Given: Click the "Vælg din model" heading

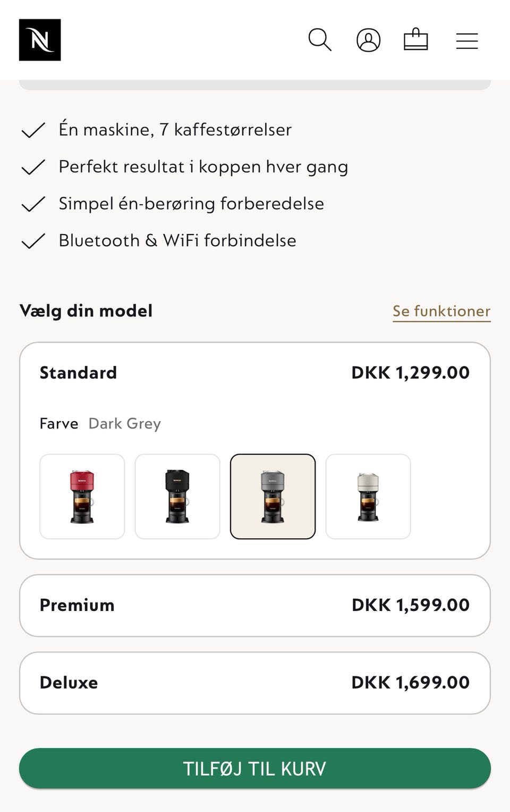Looking at the screenshot, I should tap(86, 311).
